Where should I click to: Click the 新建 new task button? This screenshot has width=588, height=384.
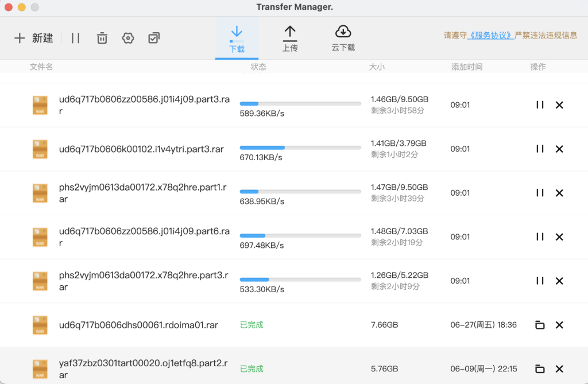click(33, 38)
